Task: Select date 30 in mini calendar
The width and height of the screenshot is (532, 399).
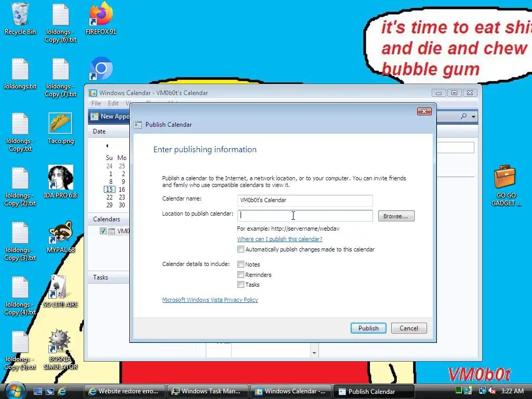Action: tap(122, 205)
